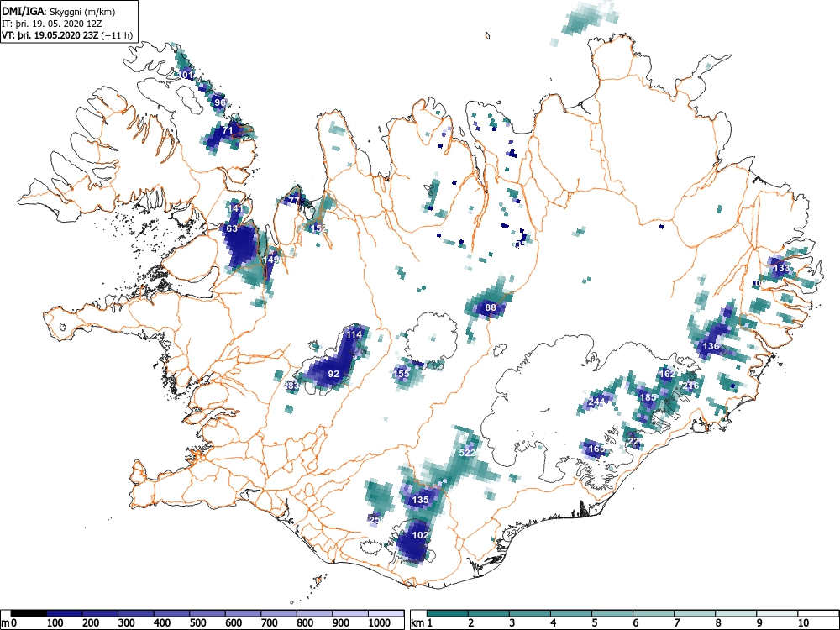840x630 pixels.
Task: Click the '8' tick label in kilometre legend
Action: click(x=718, y=623)
